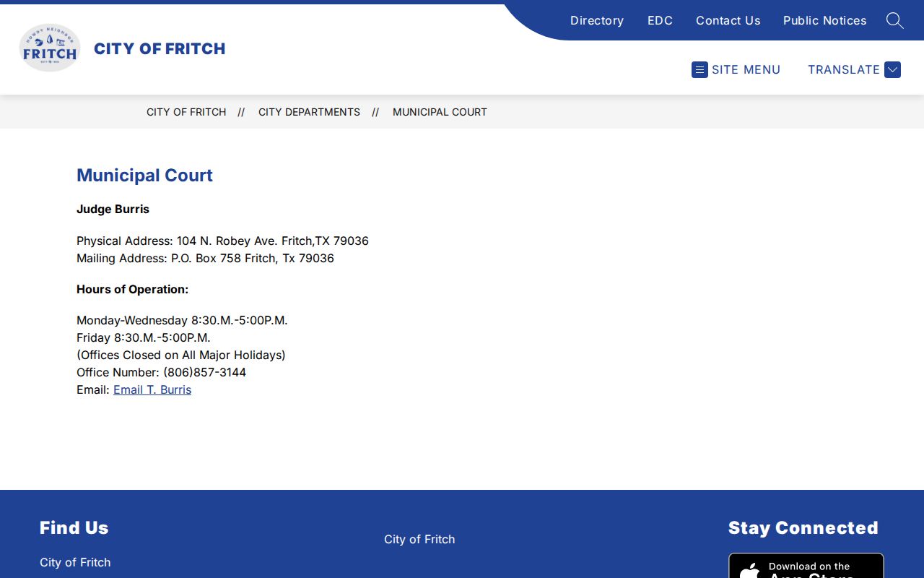The image size is (924, 578).
Task: Open the Directory link
Action: [597, 20]
